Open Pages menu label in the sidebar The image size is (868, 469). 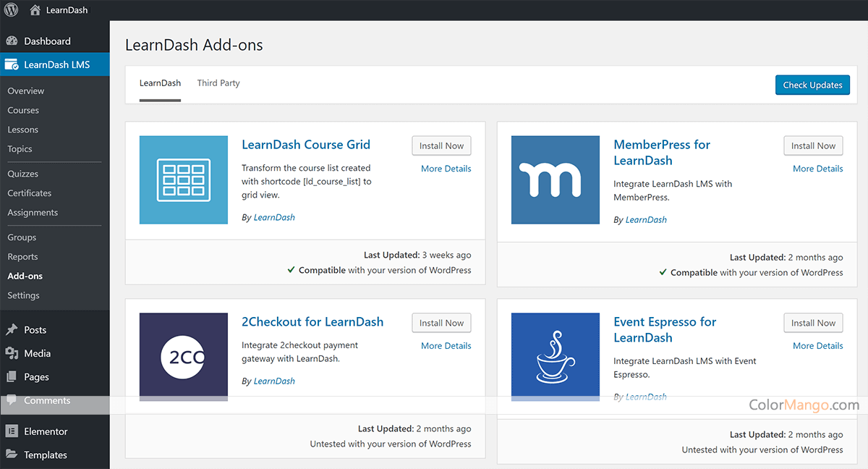[37, 377]
